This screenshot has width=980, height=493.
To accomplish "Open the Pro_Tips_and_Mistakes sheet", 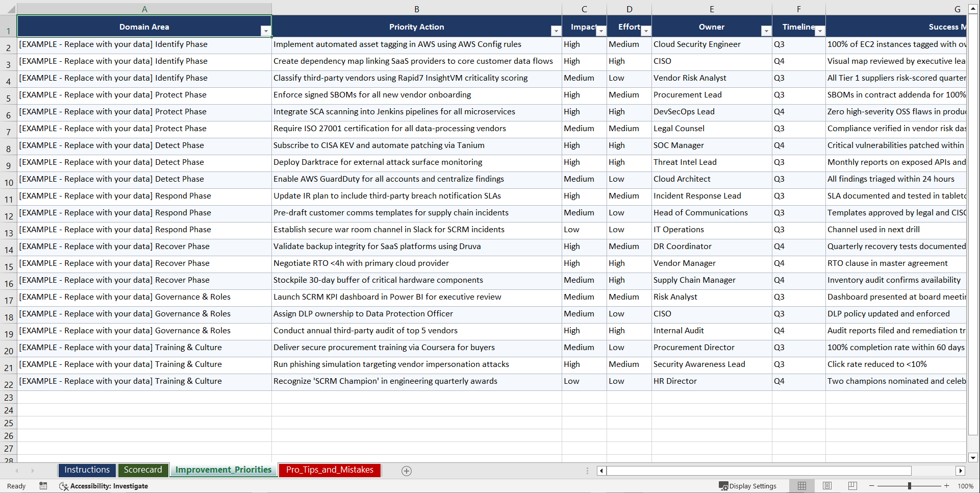I will (329, 470).
